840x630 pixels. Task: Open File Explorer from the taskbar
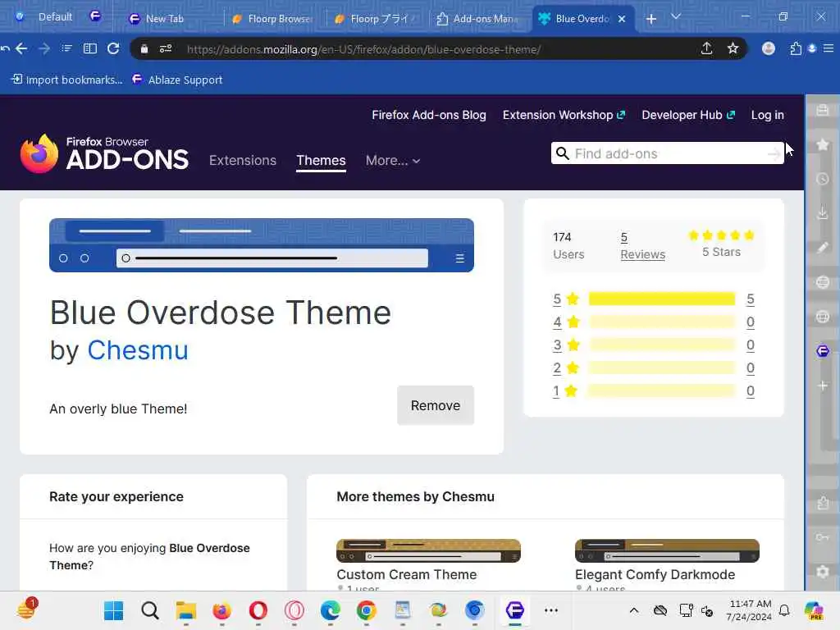tap(186, 610)
